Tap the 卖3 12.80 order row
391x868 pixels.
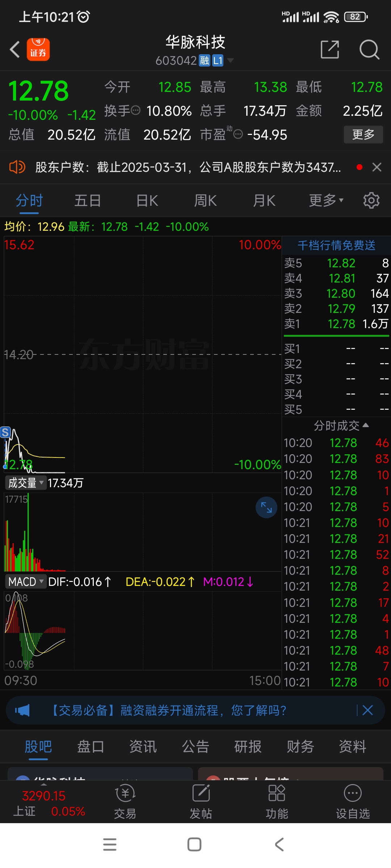[336, 293]
